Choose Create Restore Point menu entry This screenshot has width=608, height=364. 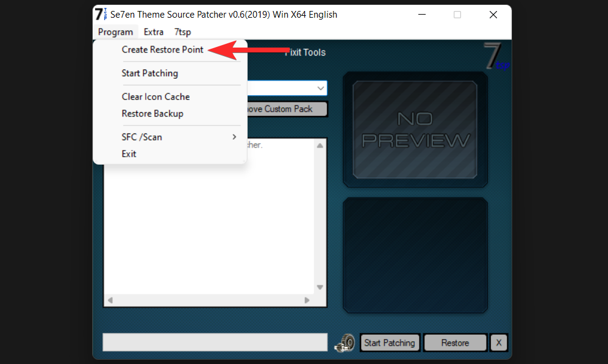click(162, 49)
